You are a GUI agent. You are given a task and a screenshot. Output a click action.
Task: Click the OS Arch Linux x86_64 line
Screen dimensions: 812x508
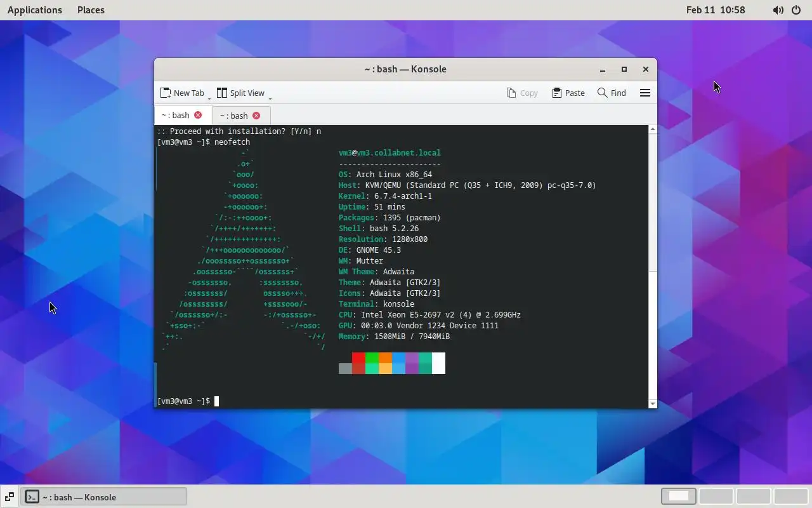(x=385, y=175)
